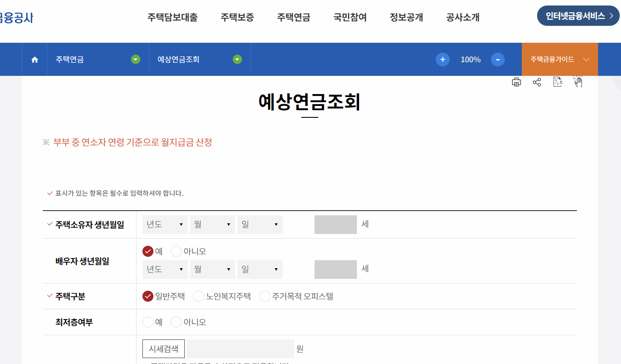
Task: Zoom in with the plus icon
Action: pyautogui.click(x=443, y=59)
